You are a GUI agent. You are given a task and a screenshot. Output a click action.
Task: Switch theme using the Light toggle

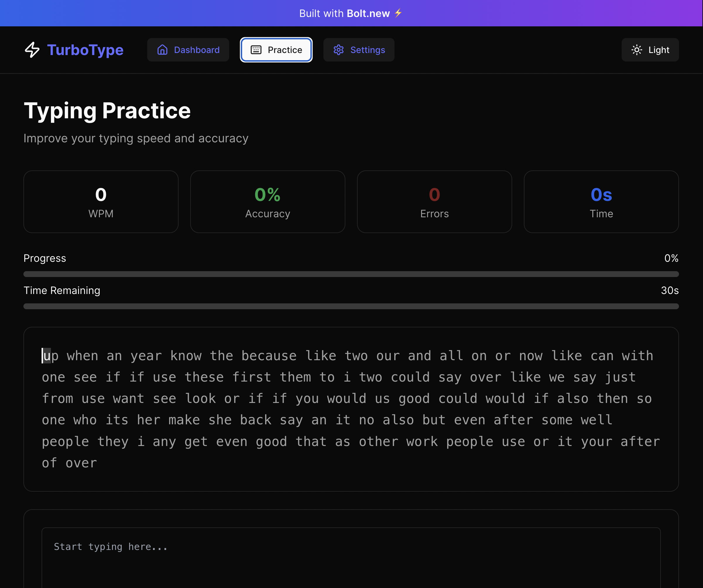pyautogui.click(x=650, y=50)
